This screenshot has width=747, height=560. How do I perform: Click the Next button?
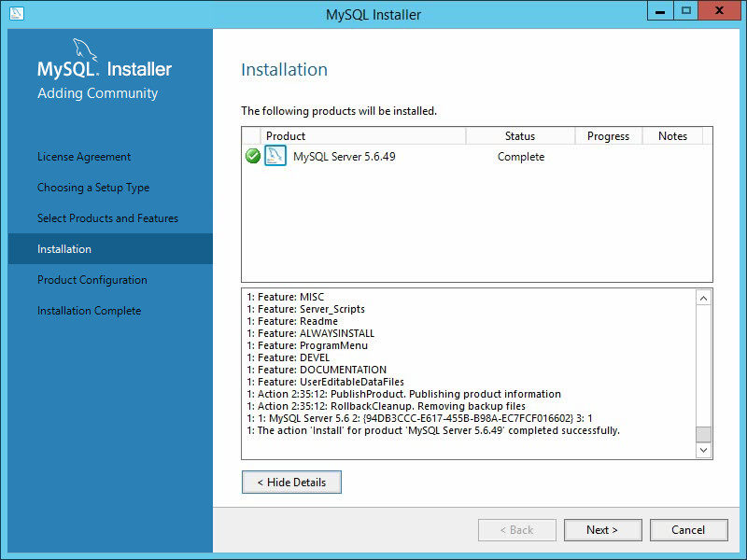pyautogui.click(x=602, y=530)
